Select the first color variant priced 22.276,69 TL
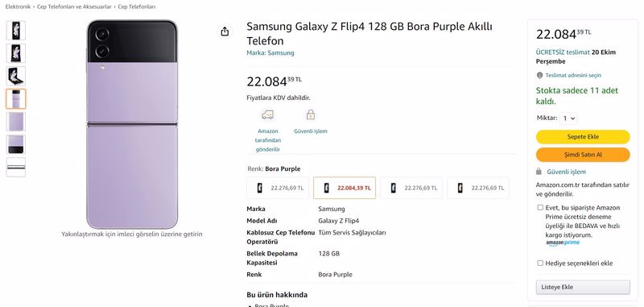 [278, 188]
